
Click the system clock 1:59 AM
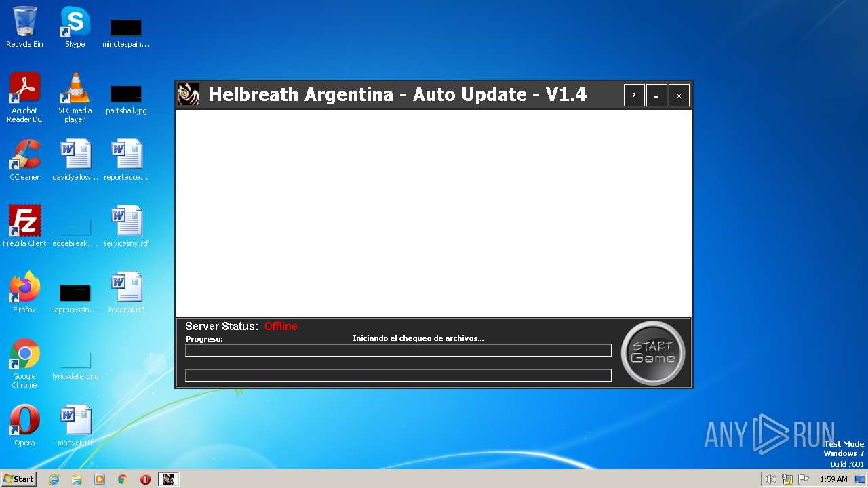(833, 479)
